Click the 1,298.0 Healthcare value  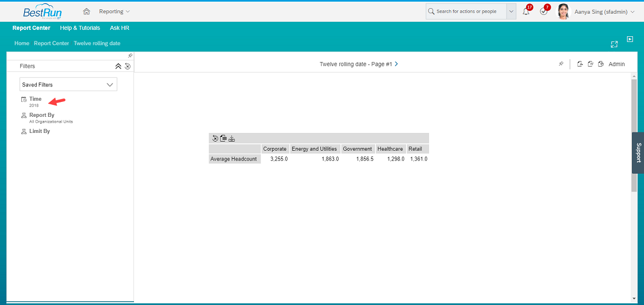(x=396, y=159)
